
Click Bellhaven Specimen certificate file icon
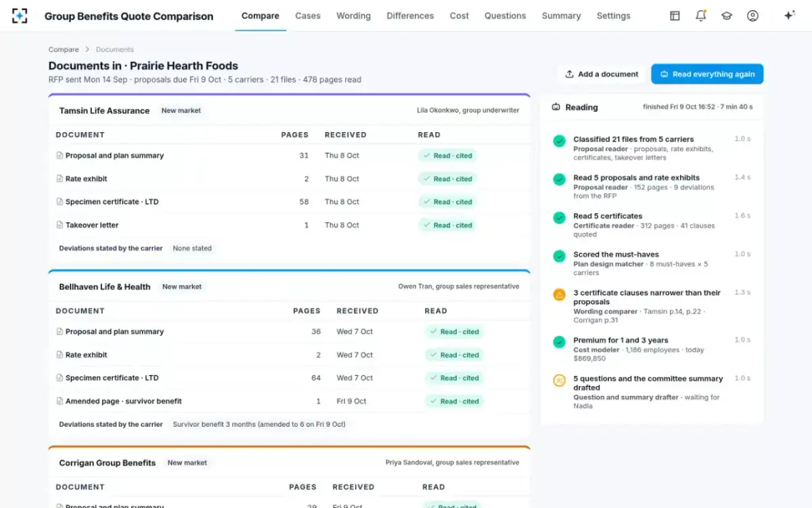[60, 378]
